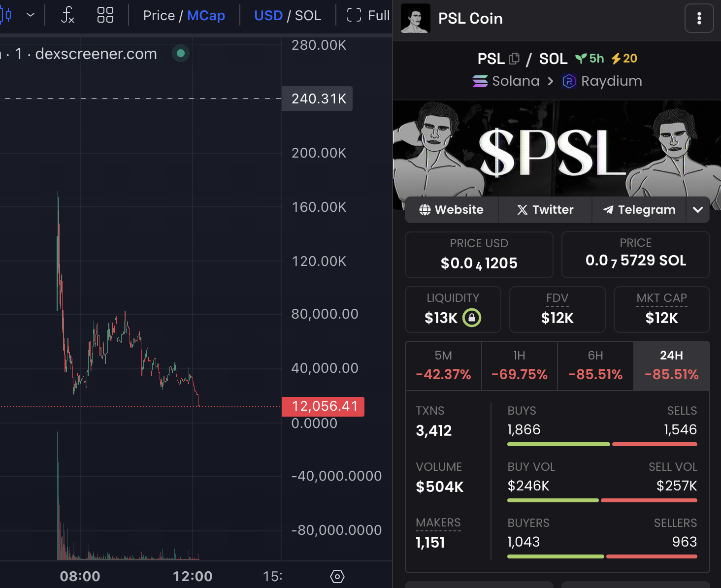Expand more social links chevron
Image resolution: width=721 pixels, height=588 pixels.
pyautogui.click(x=698, y=210)
